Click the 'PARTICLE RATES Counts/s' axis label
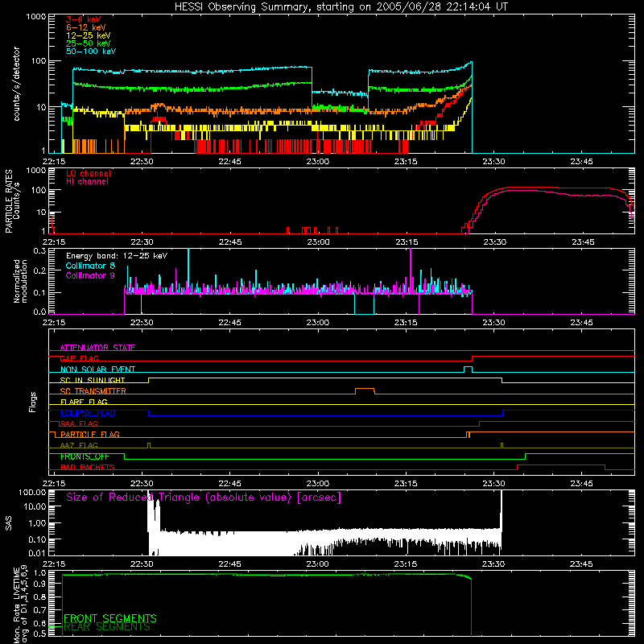 point(12,201)
